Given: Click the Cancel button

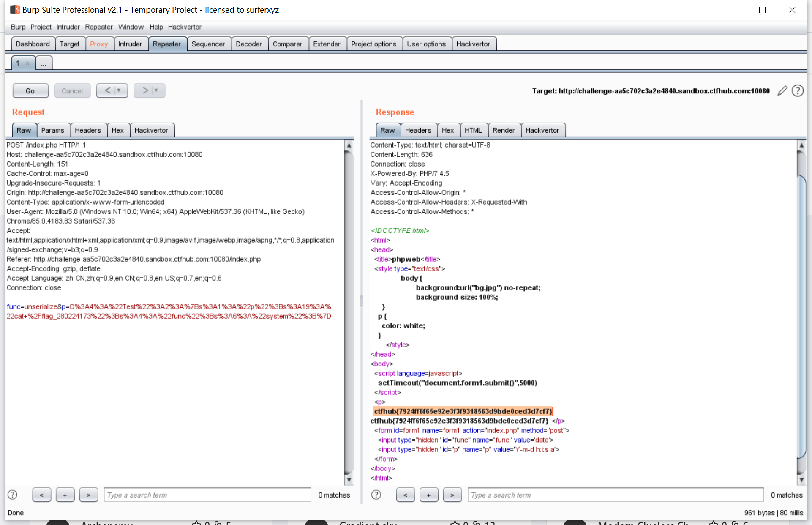Looking at the screenshot, I should click(72, 91).
